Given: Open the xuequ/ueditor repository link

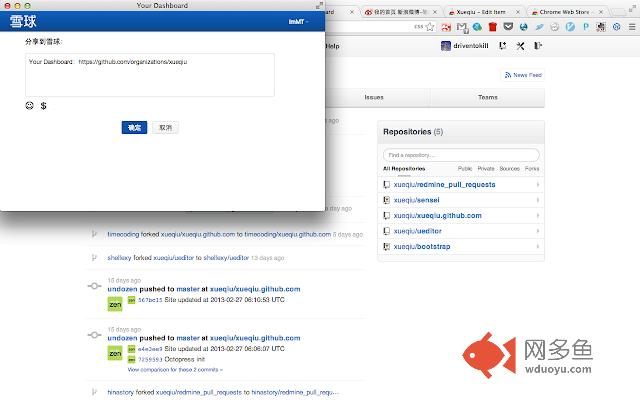Looking at the screenshot, I should point(417,231).
